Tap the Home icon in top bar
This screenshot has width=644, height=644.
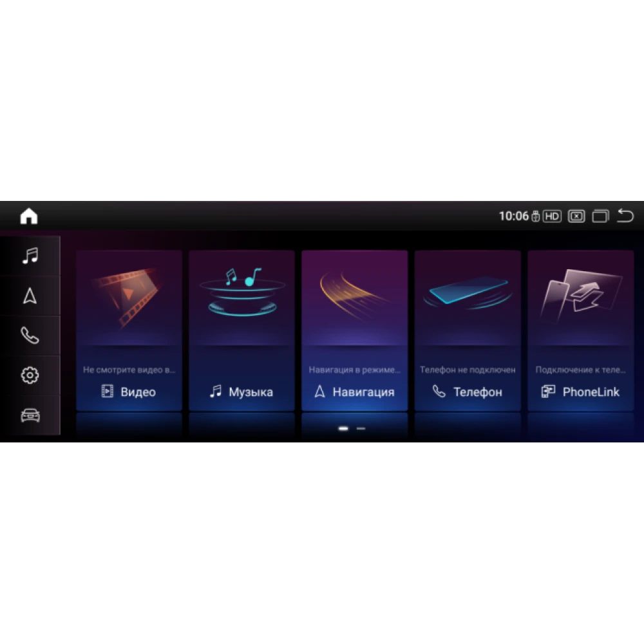point(29,216)
